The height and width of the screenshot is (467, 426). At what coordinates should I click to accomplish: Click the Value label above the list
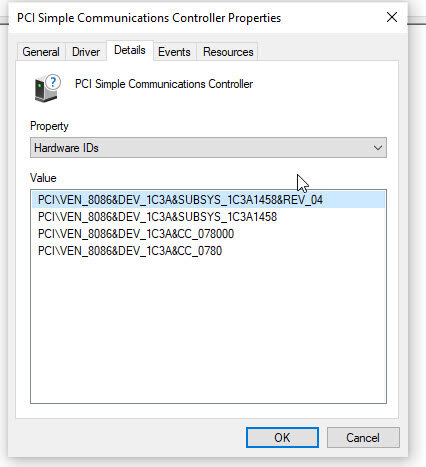click(x=43, y=178)
